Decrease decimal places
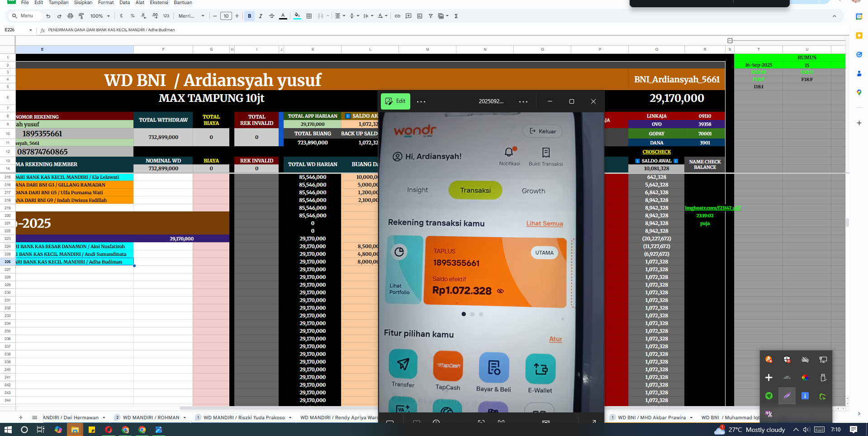 143,16
